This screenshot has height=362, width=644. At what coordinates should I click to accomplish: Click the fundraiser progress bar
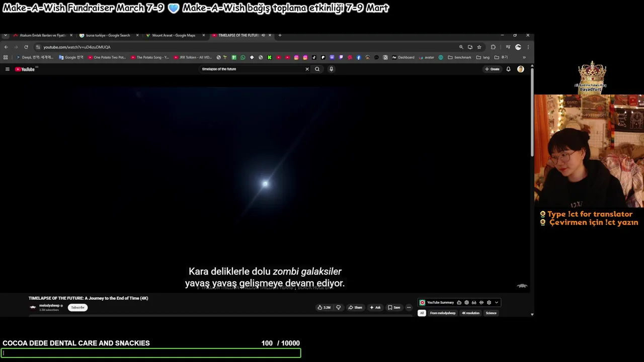point(151,353)
